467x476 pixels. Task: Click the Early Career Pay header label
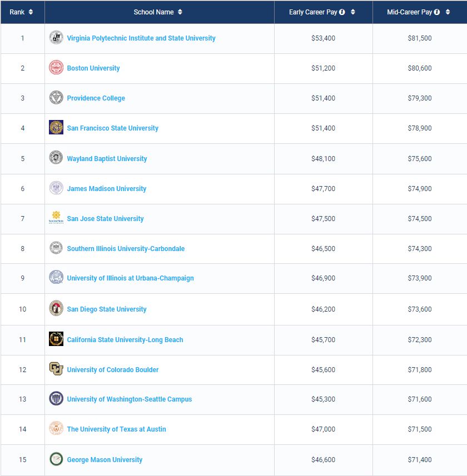pos(313,12)
